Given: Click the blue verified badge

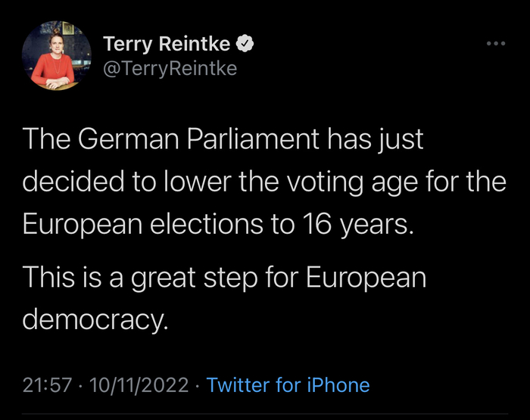Looking at the screenshot, I should (x=245, y=44).
